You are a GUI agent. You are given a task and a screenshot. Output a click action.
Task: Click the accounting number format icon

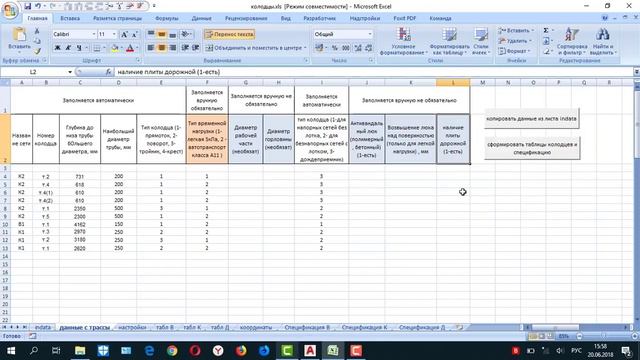coord(319,48)
